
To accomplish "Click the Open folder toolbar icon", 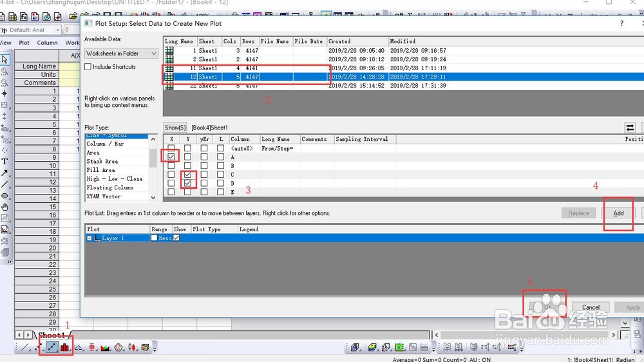I will [73, 17].
